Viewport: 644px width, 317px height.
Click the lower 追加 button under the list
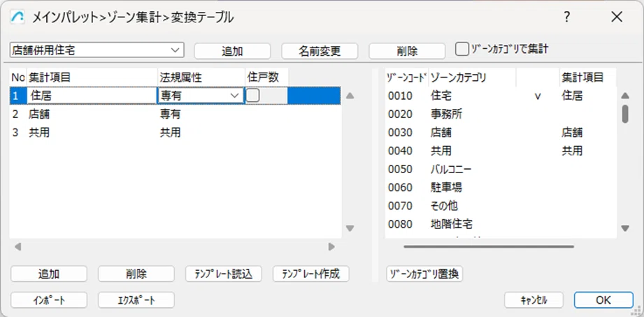coord(49,274)
